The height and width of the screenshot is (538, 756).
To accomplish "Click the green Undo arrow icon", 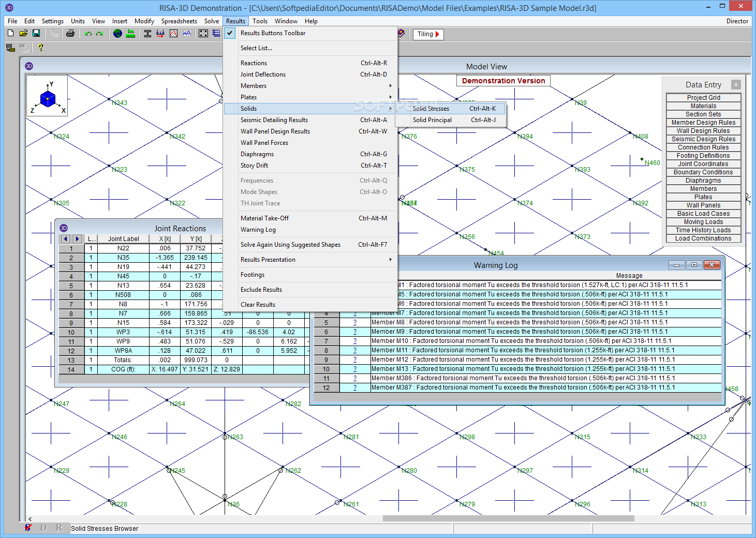I will 88,33.
